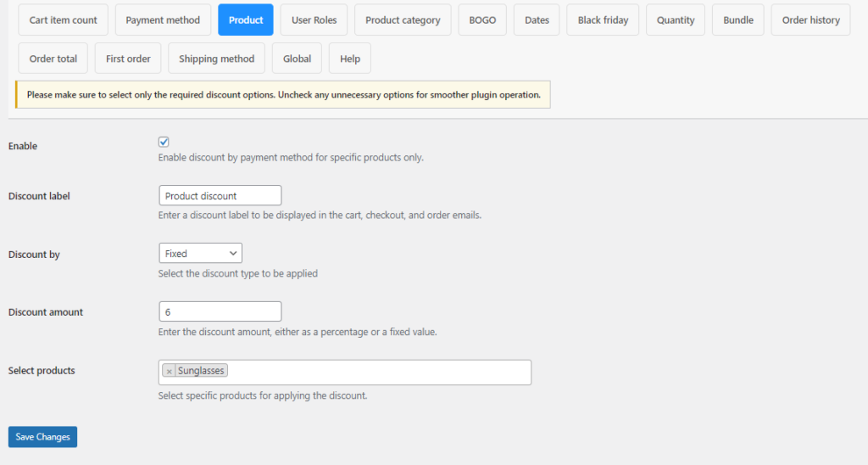This screenshot has height=465, width=868.
Task: Open the Discount by Fixed dropdown
Action: point(200,253)
